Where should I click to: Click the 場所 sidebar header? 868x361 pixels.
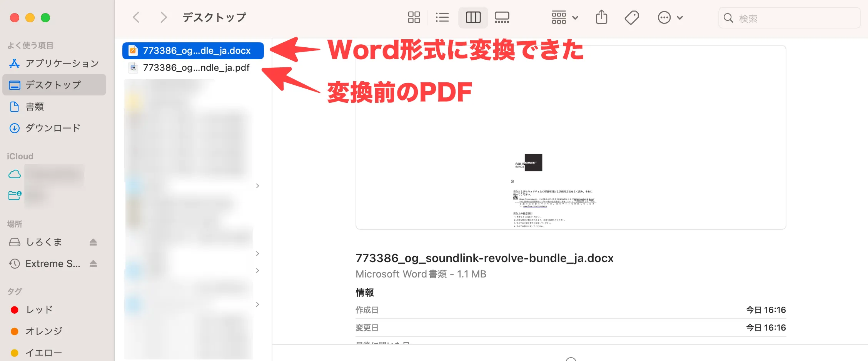(15, 224)
